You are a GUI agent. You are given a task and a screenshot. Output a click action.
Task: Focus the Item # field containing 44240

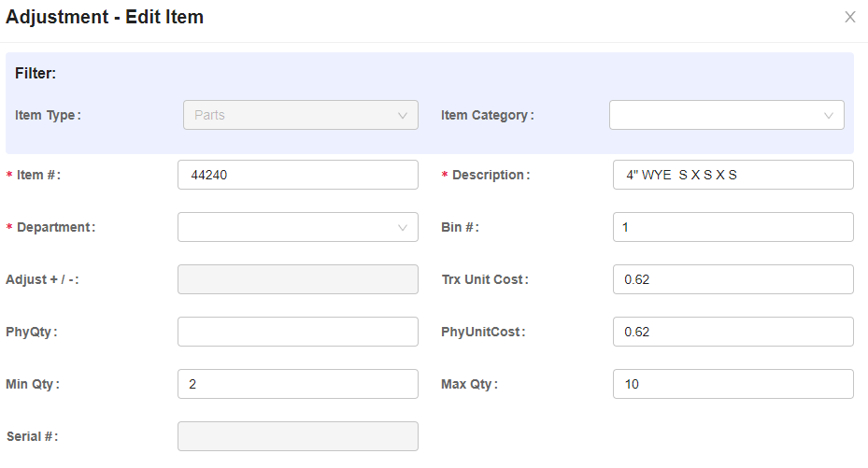pyautogui.click(x=297, y=175)
